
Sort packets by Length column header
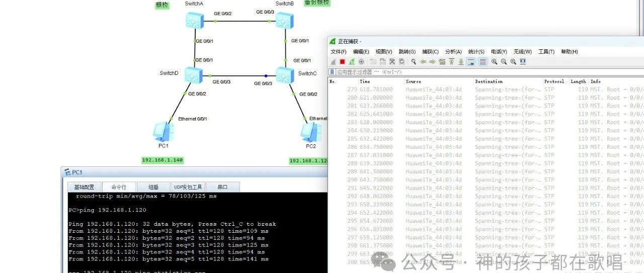pos(578,81)
